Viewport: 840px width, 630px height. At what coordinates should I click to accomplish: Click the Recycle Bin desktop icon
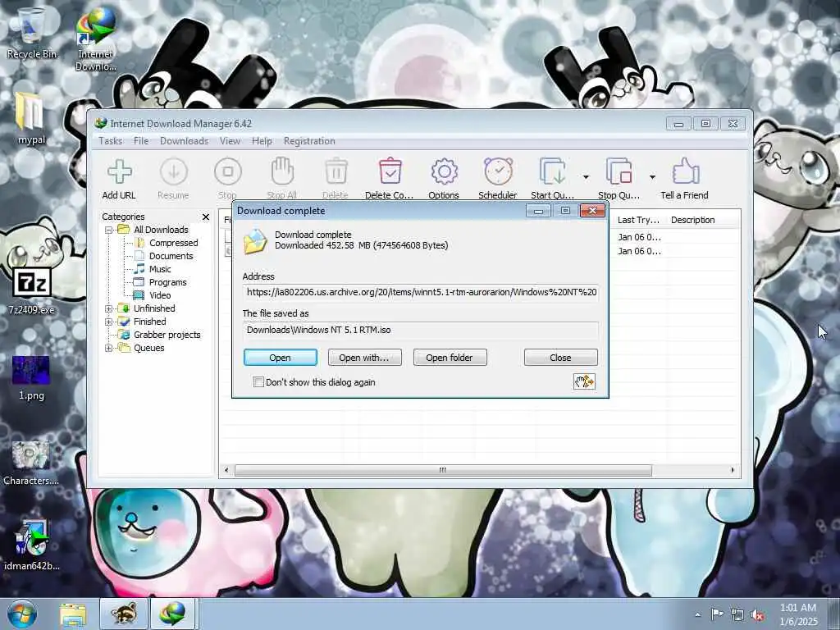[x=31, y=33]
